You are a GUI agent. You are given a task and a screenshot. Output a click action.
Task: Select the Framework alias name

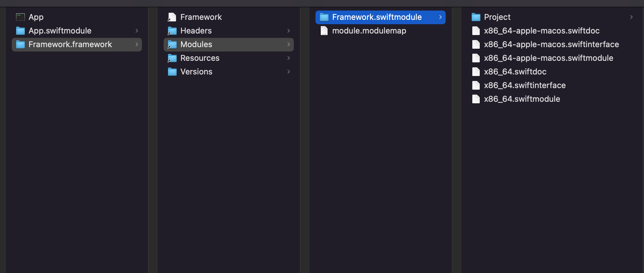pyautogui.click(x=201, y=17)
